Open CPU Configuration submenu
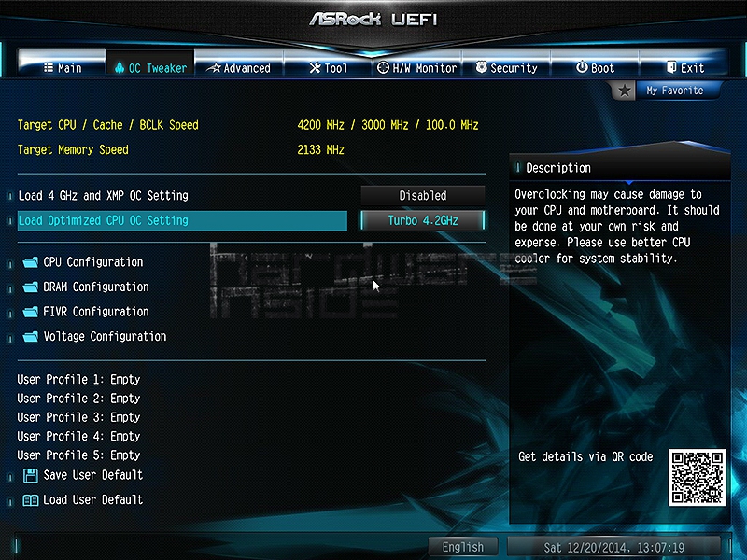747x560 pixels. (x=92, y=262)
